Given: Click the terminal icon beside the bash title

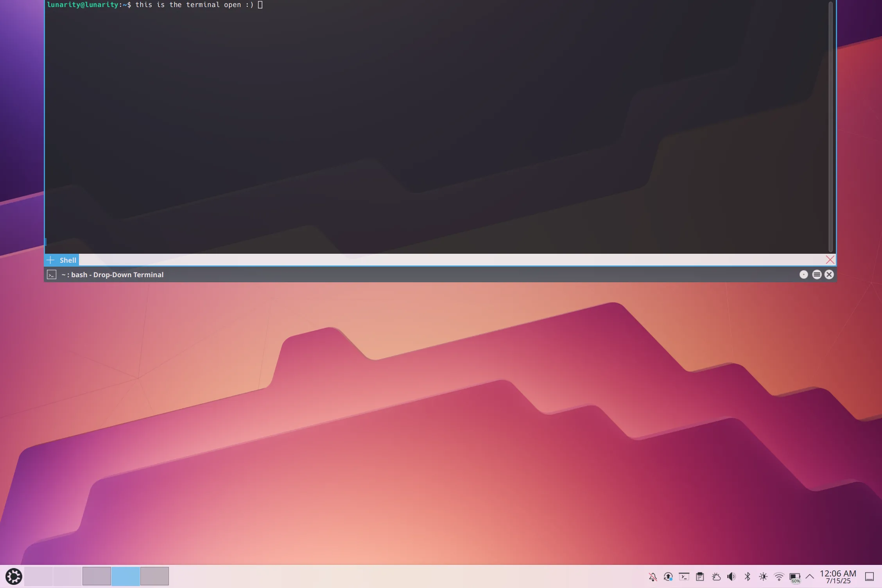Looking at the screenshot, I should click(x=52, y=274).
